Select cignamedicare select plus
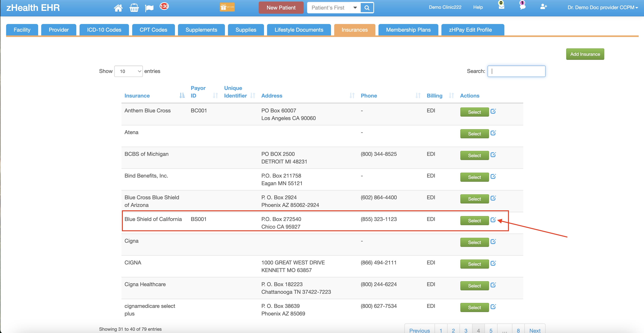The width and height of the screenshot is (644, 333). (x=474, y=307)
